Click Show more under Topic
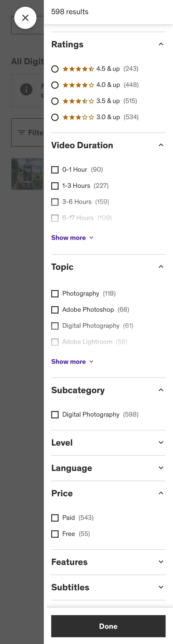173x644 pixels. tap(72, 361)
